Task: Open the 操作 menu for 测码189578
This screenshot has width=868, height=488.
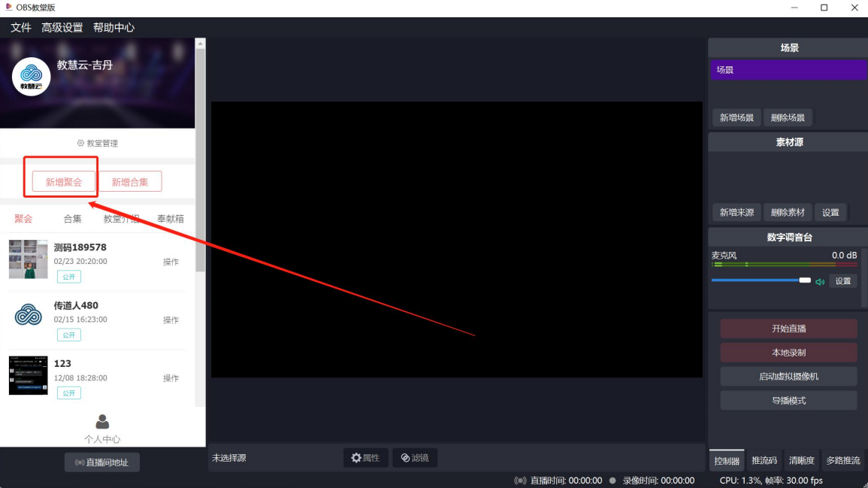Action: (x=171, y=262)
